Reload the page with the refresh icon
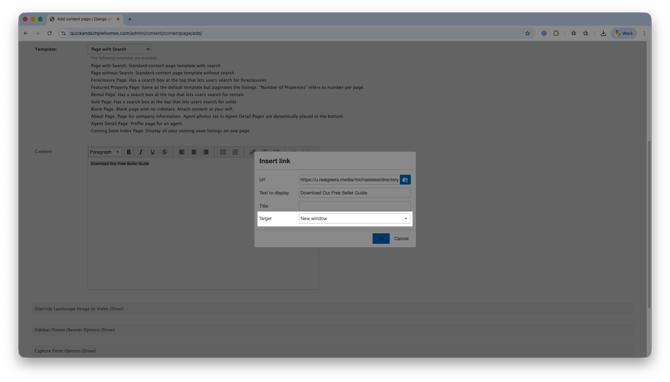Viewport: 670px width, 382px height. point(50,33)
